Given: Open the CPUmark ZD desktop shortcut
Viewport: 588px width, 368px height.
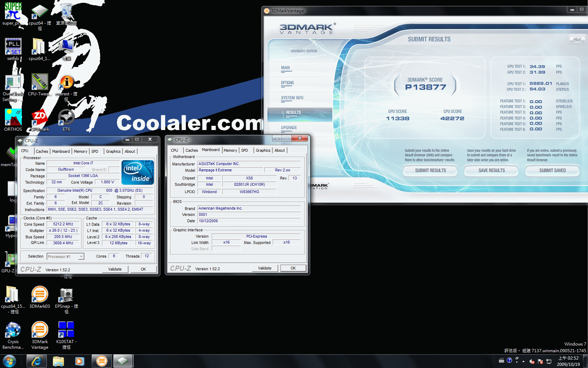Looking at the screenshot, I should click(40, 120).
